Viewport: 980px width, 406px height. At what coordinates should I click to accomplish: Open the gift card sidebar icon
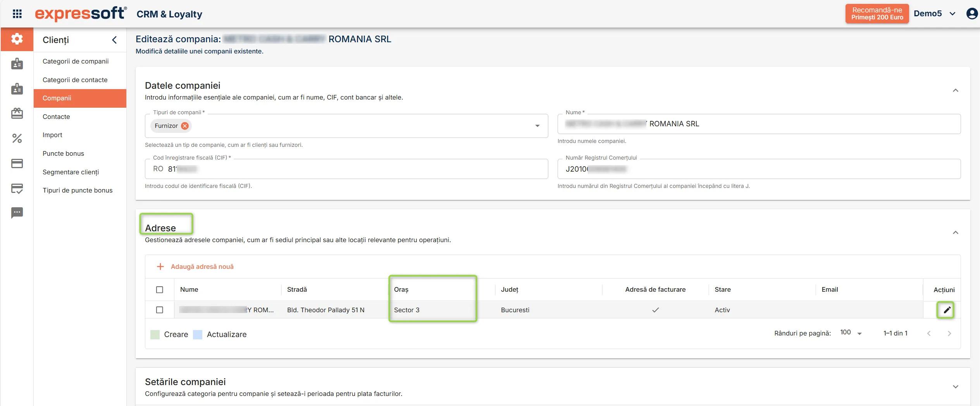point(17,114)
